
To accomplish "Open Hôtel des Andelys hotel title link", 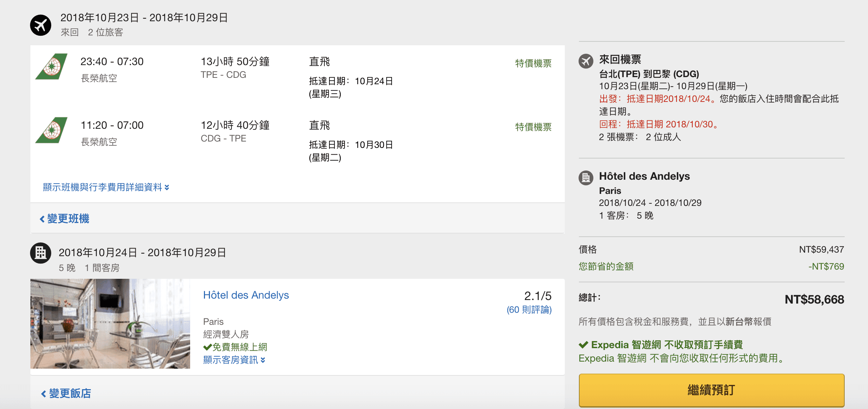I will point(246,295).
